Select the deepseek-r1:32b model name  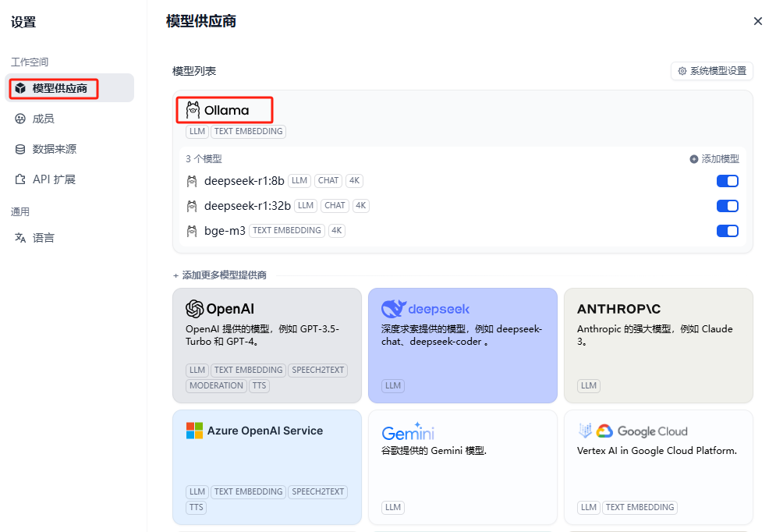247,206
